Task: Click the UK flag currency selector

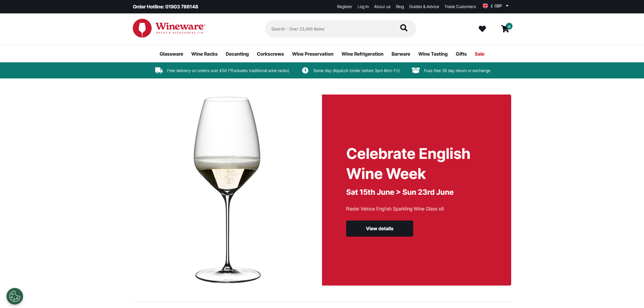Action: point(485,6)
